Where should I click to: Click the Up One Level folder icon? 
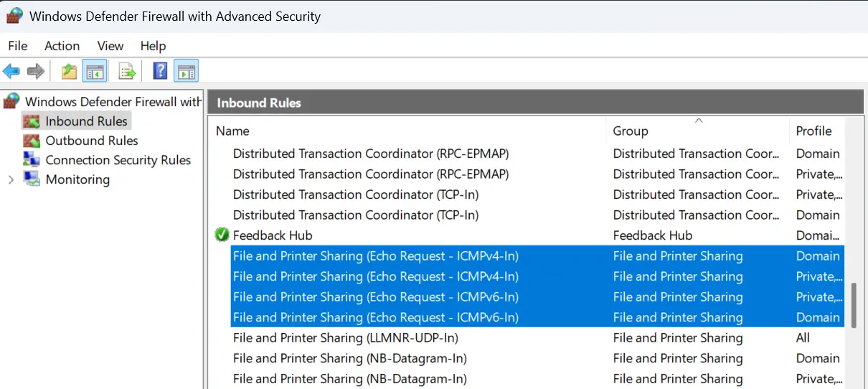click(x=69, y=71)
